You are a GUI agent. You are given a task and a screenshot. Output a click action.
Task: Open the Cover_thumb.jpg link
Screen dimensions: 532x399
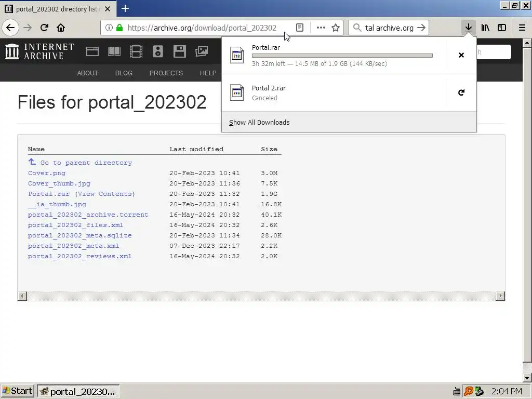click(x=59, y=183)
